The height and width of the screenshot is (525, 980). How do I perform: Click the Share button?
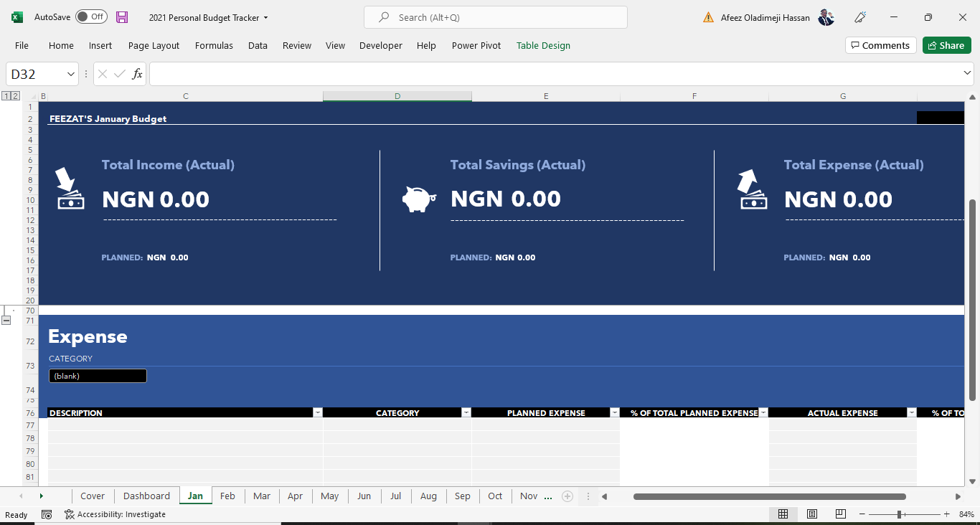[946, 45]
